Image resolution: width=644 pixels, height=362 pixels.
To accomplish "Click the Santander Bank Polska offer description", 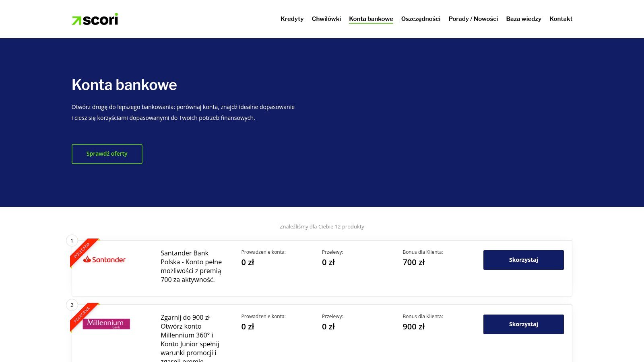I will tap(191, 266).
